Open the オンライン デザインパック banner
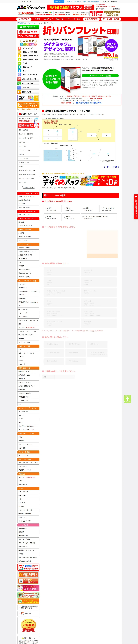 (80, 181)
